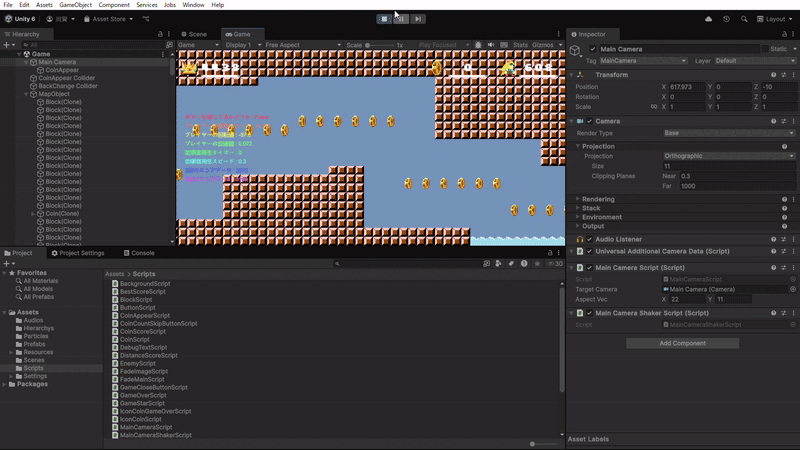Click the Hierarchy add (+) button
This screenshot has width=800, height=450.
(9, 45)
